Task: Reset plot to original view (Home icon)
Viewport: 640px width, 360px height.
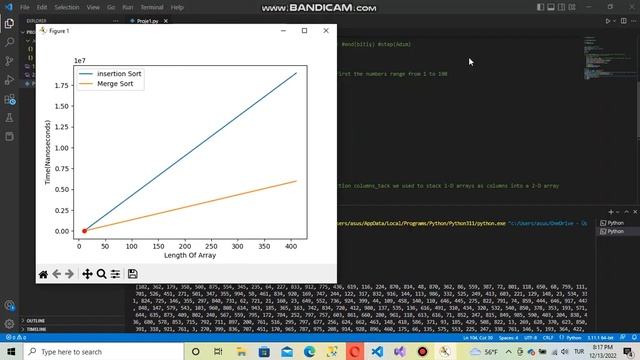Action: point(43,274)
